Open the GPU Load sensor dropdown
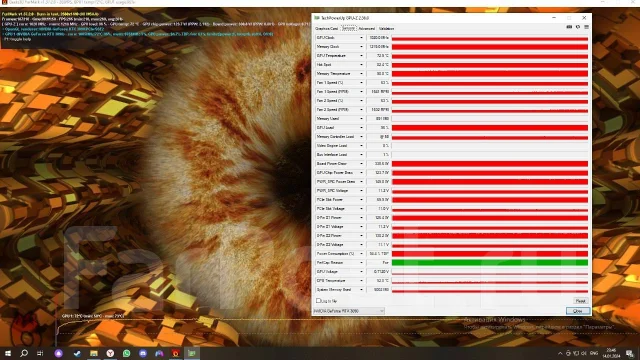Screen dimensions: 640x360 coord(361,127)
